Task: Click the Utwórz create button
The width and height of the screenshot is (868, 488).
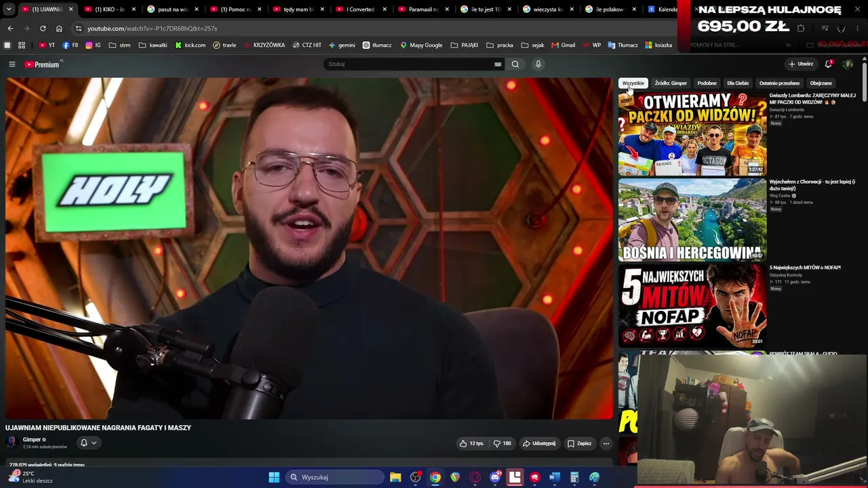Action: click(801, 64)
